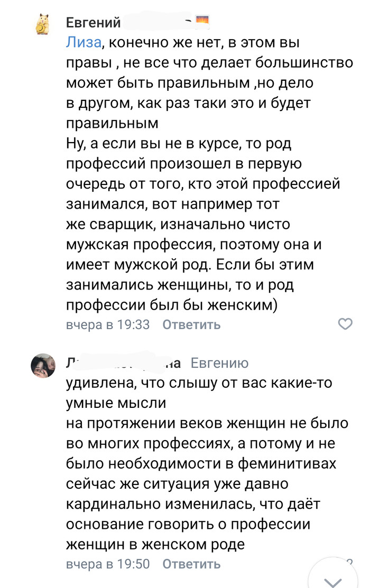Reply to the comment posted at 19:33

click(x=191, y=325)
